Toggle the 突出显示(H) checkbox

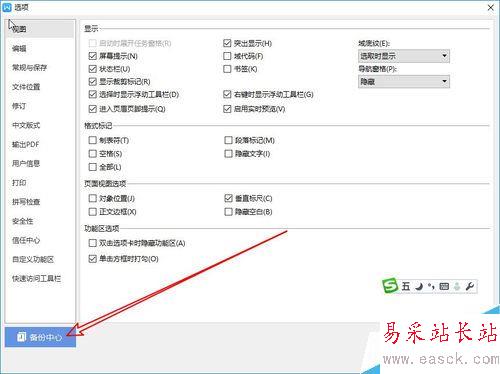pyautogui.click(x=227, y=43)
